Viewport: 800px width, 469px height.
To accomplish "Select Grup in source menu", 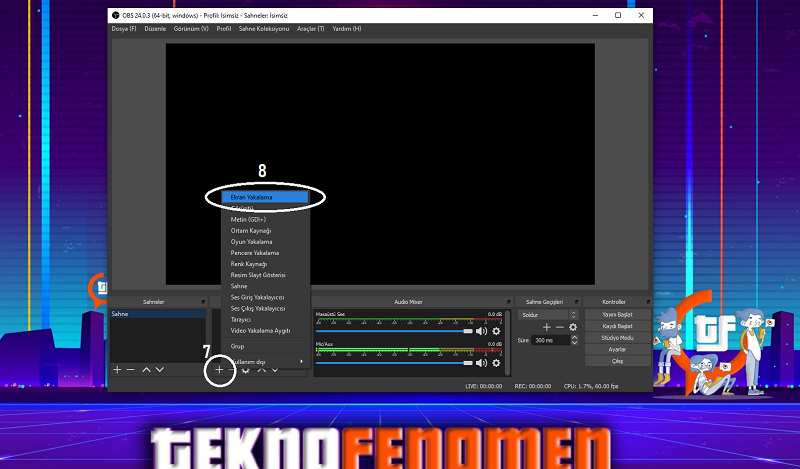I will [265, 346].
